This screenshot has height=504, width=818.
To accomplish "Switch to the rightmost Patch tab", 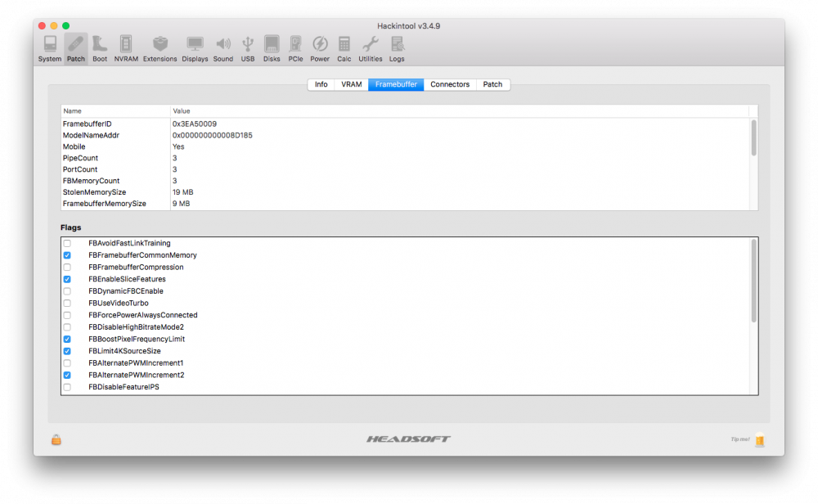I will click(x=492, y=84).
